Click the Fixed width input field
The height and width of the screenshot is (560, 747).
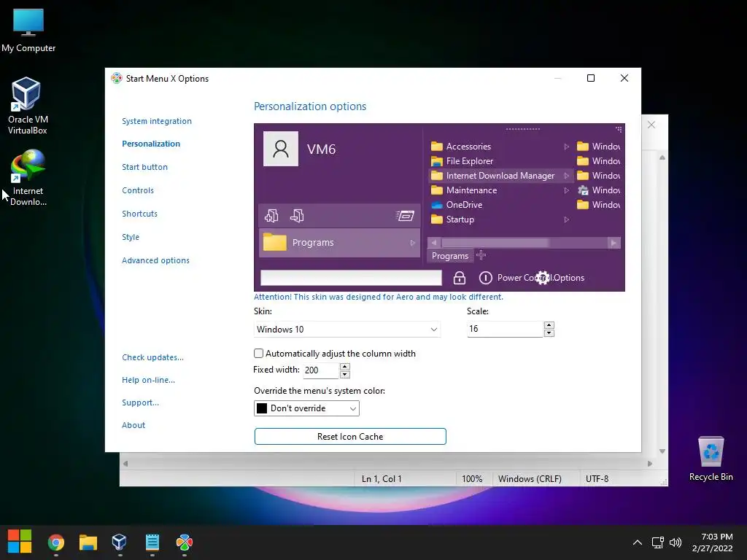(x=321, y=370)
